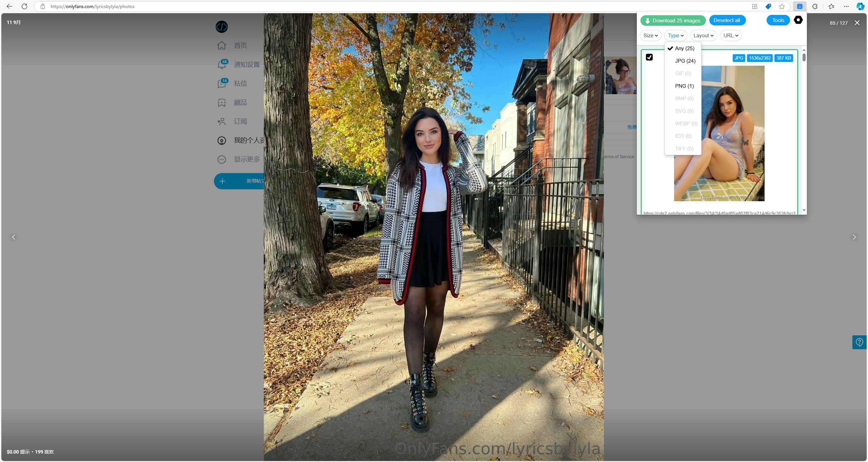The height and width of the screenshot is (462, 868).
Task: Expand the URL filter dropdown
Action: (730, 35)
